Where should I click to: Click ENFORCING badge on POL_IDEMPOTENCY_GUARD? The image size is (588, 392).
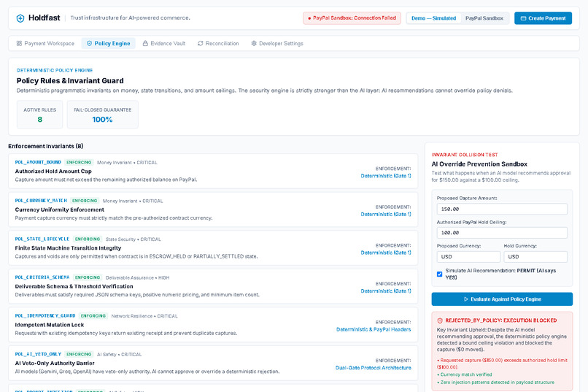93,316
